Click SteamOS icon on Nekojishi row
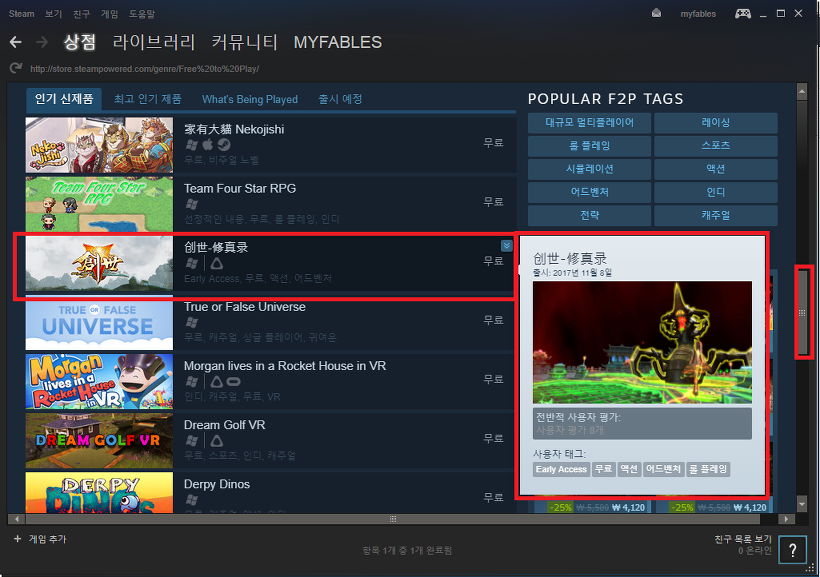The height and width of the screenshot is (577, 820). (224, 145)
